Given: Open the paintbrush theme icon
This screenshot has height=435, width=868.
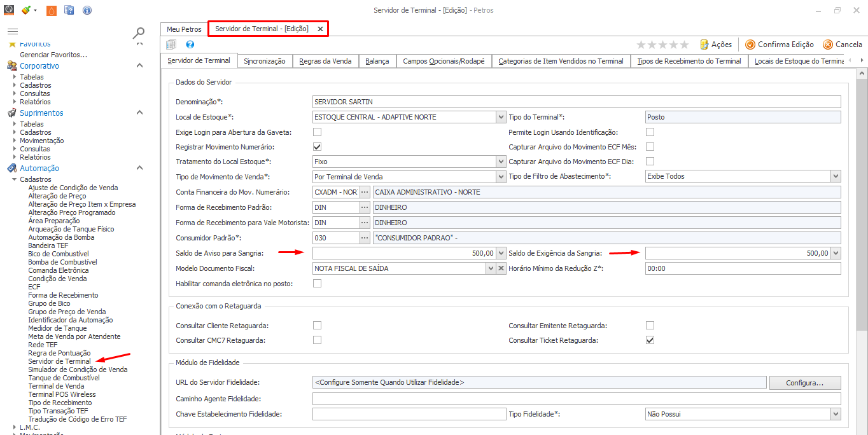Looking at the screenshot, I should 25,10.
